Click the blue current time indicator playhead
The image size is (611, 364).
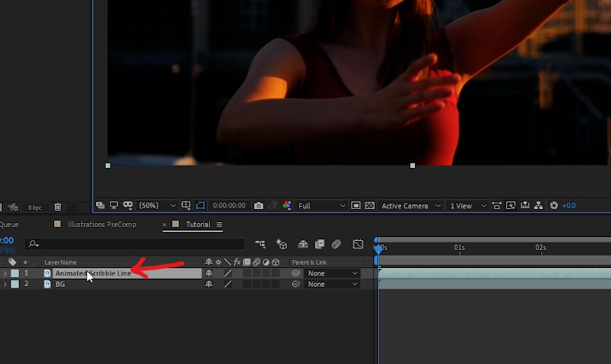[378, 248]
